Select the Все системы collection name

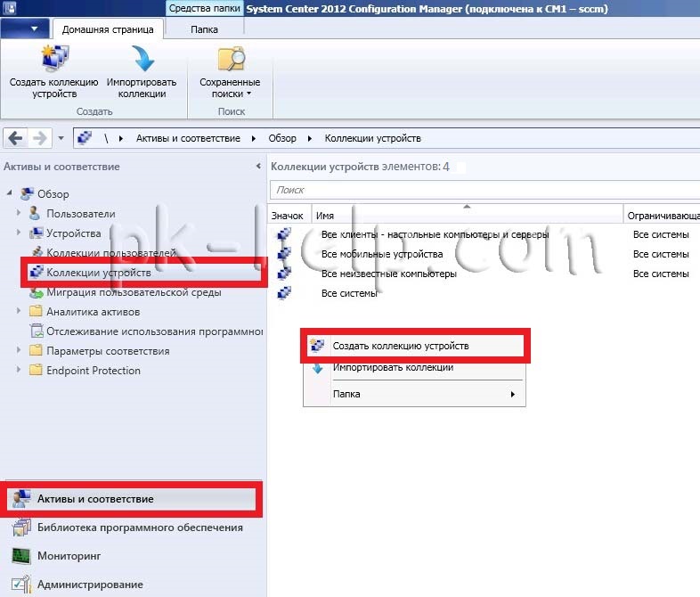click(x=349, y=293)
